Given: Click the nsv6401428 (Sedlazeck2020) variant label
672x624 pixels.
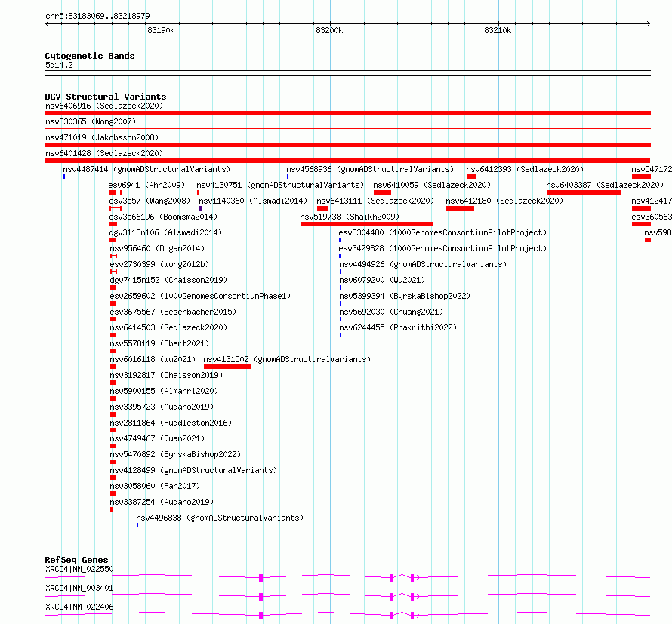Looking at the screenshot, I should [104, 153].
